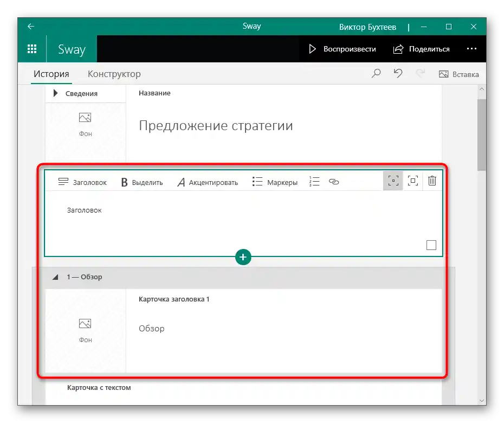Click the vertical scrollbar thumb
Image resolution: width=504 pixels, height=423 pixels.
[x=481, y=135]
